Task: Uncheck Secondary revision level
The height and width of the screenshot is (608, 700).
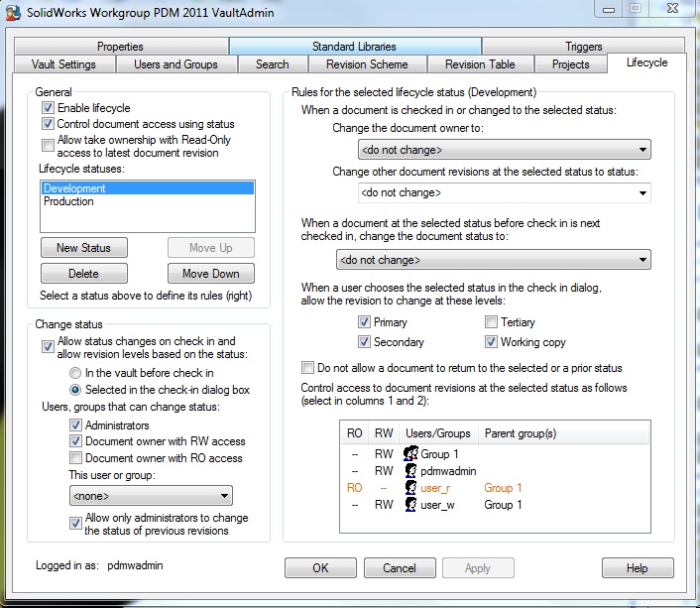Action: pos(364,342)
